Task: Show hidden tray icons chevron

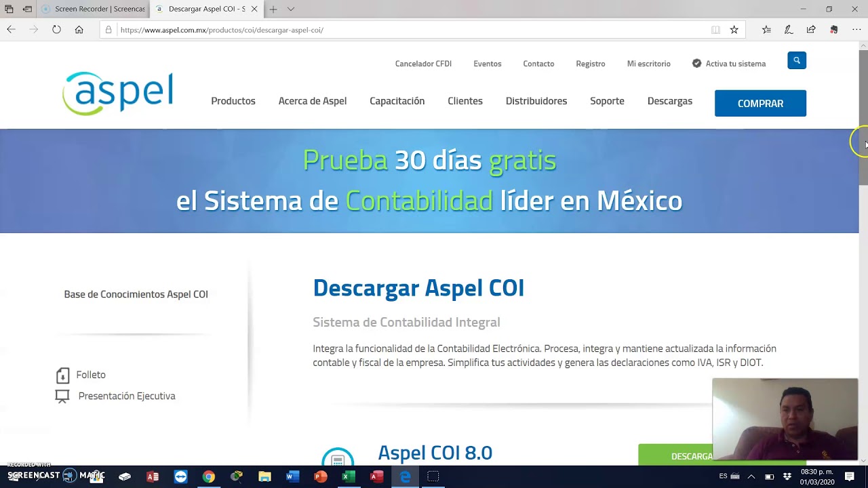Action: point(751,476)
